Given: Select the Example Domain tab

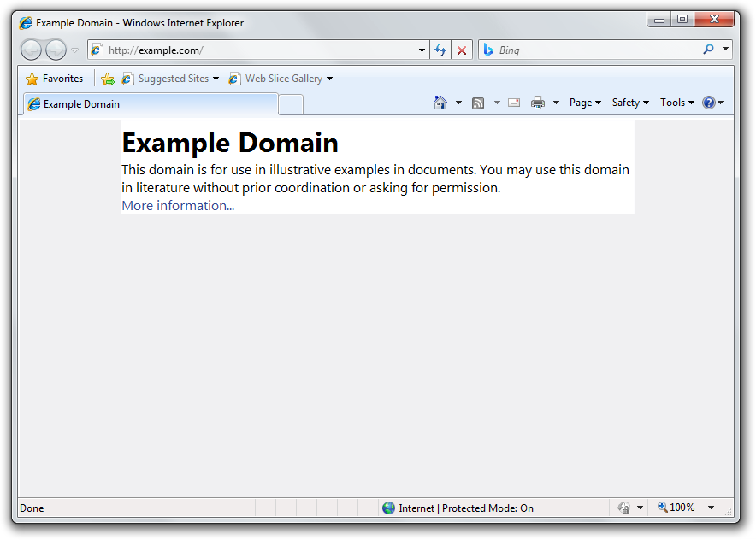Looking at the screenshot, I should (151, 104).
